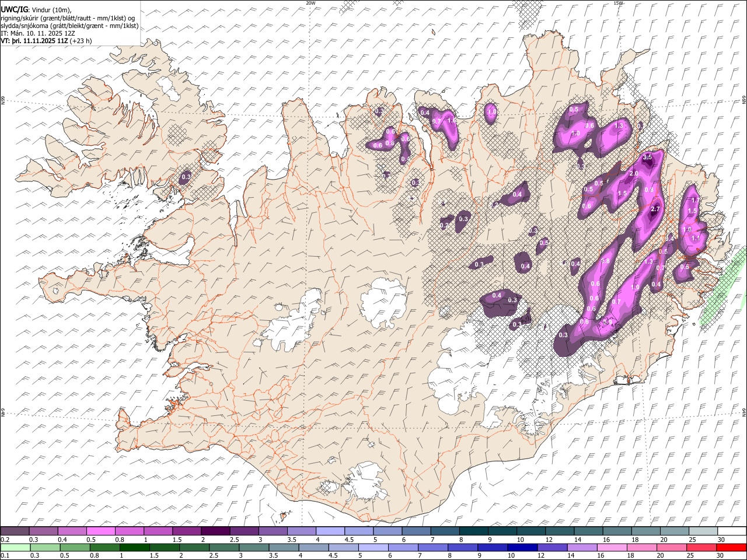Click the snow legend swatch for 0.2–0.3 mm
This screenshot has width=747, height=560.
[15, 531]
